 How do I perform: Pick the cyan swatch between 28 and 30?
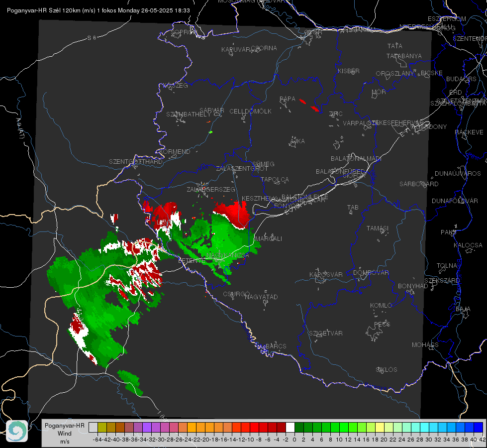[x=425, y=427]
